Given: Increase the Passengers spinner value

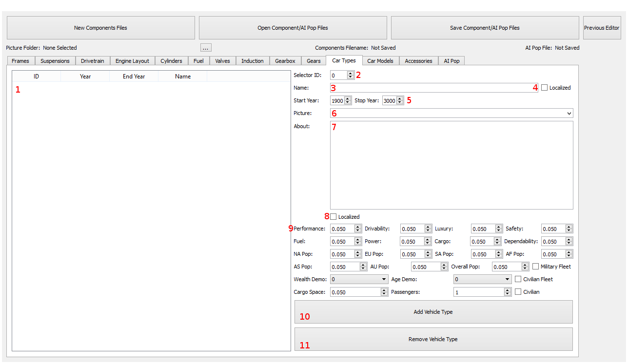Looking at the screenshot, I should [507, 290].
